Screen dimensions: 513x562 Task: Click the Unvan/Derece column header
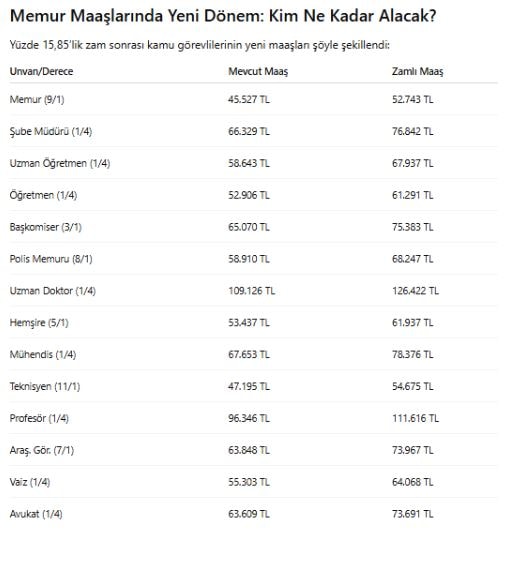point(41,71)
